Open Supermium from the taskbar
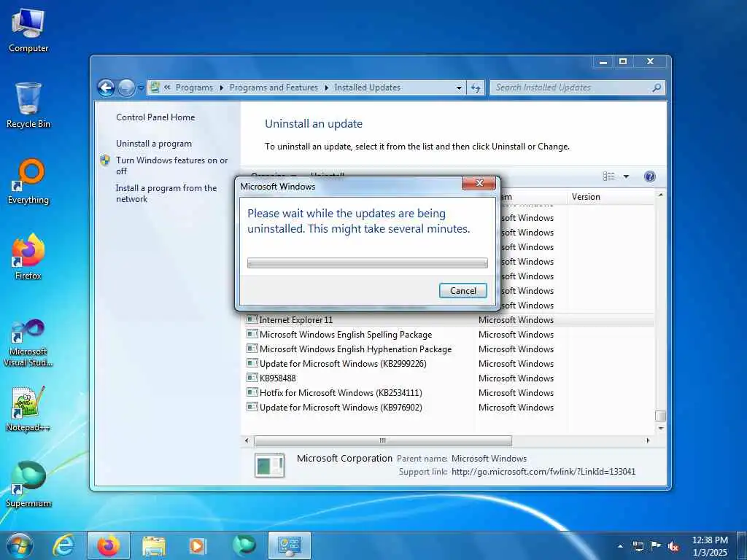 point(244,545)
